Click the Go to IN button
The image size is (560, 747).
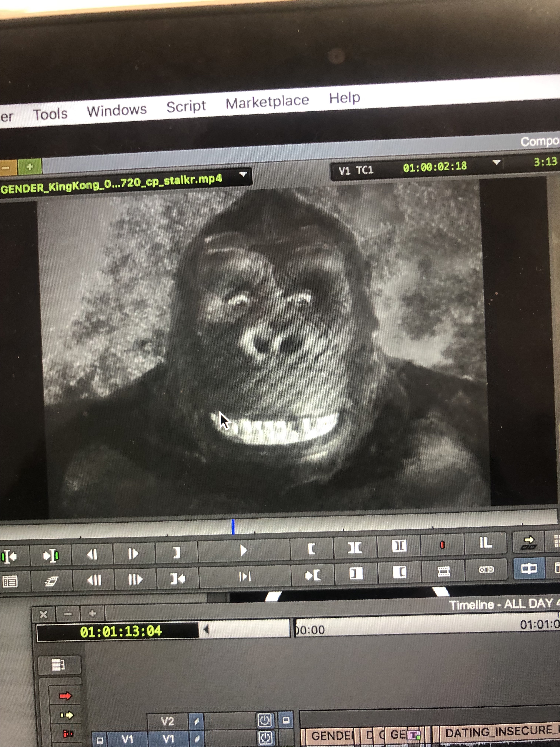pyautogui.click(x=313, y=575)
